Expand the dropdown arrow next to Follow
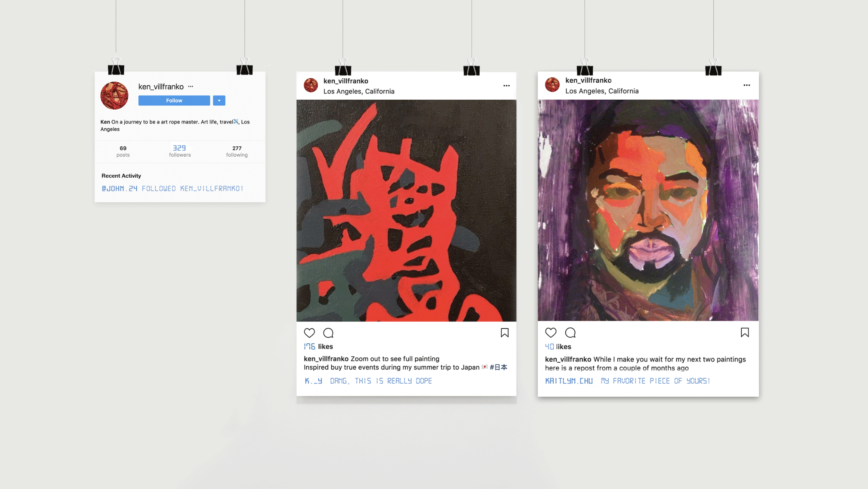Screen dimensions: 868x489 coord(219,101)
